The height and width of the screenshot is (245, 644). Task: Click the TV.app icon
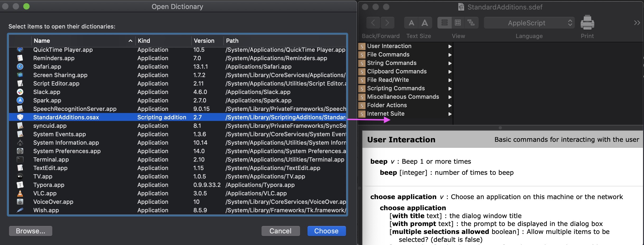click(x=20, y=176)
